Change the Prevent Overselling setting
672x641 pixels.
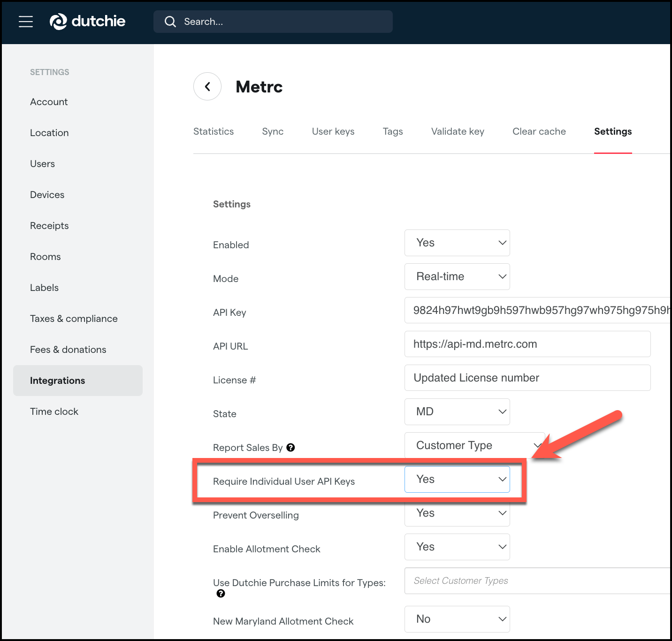[457, 513]
